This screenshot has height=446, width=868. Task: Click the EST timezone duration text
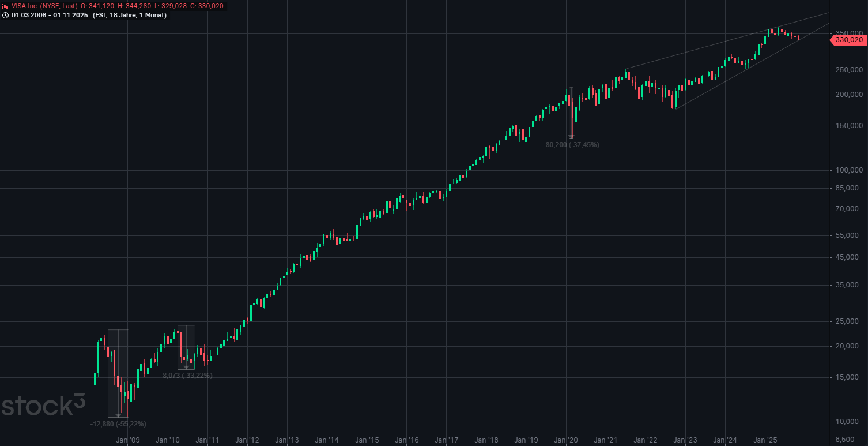[129, 15]
